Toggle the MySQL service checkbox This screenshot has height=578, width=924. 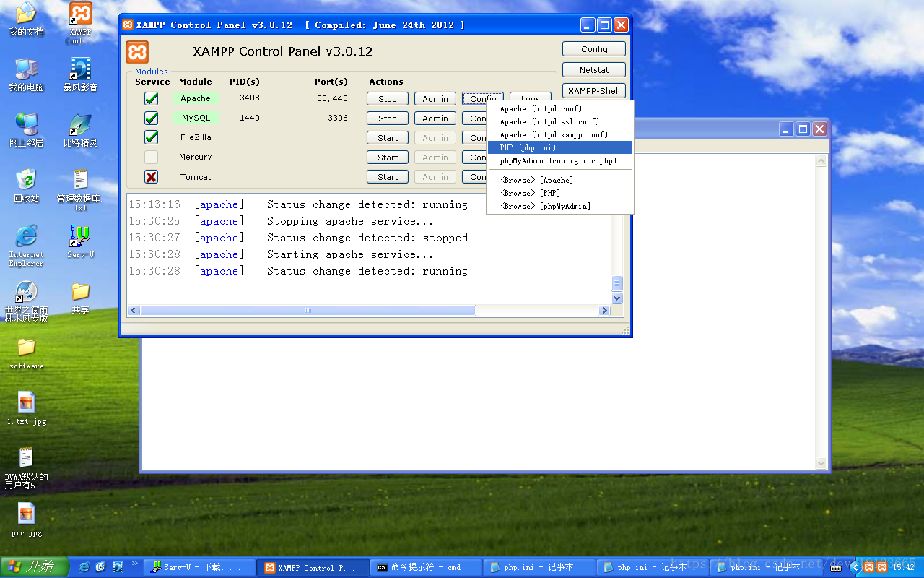coord(151,118)
